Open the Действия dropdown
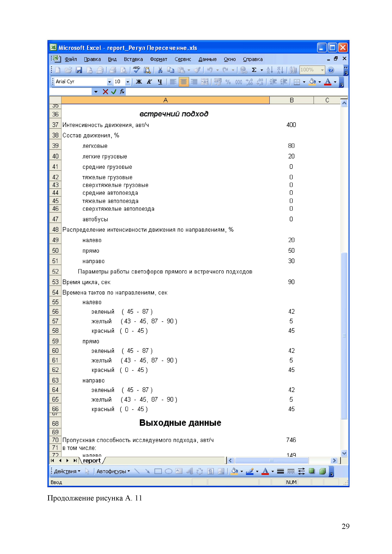392x554 pixels. (x=67, y=471)
